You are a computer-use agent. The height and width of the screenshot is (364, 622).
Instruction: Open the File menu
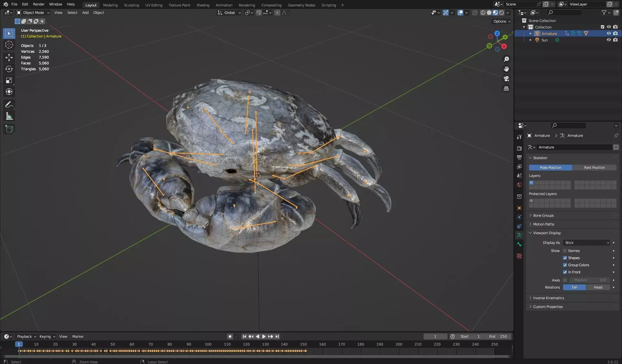[x=14, y=4]
